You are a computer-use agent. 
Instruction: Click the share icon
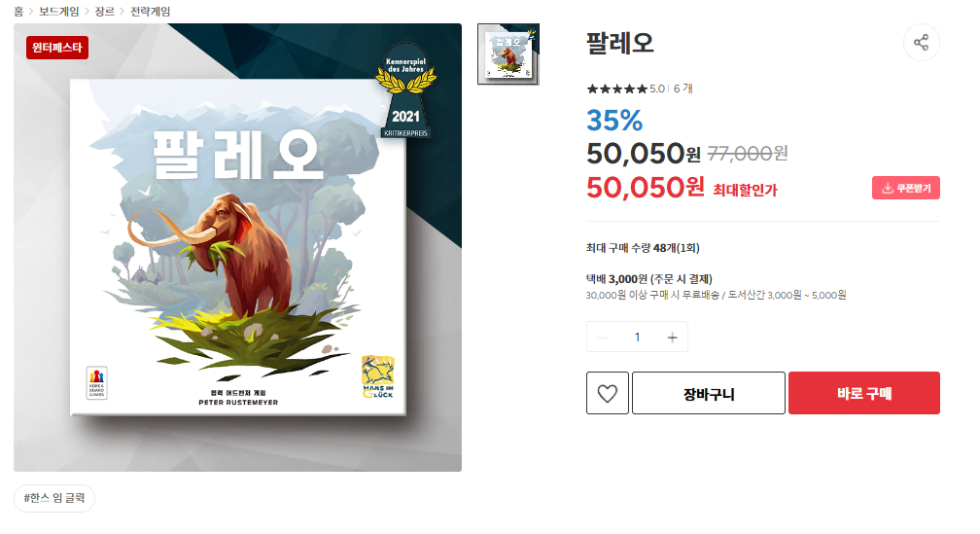coord(921,43)
